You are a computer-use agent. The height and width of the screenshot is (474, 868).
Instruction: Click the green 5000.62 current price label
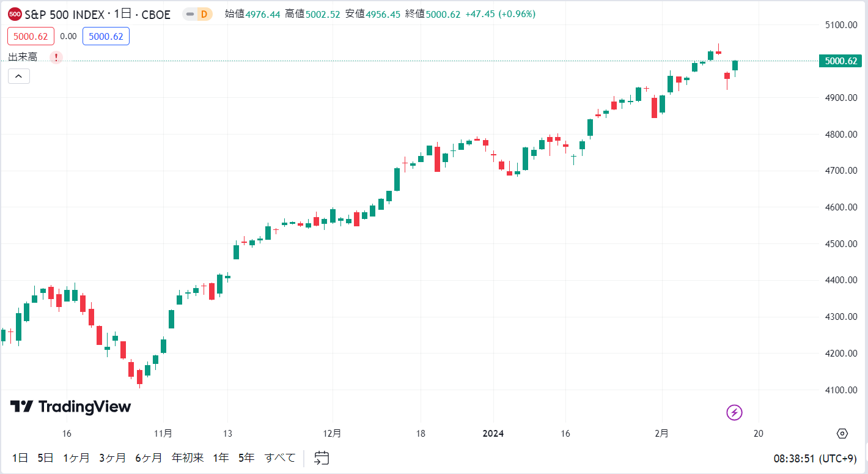click(x=840, y=61)
